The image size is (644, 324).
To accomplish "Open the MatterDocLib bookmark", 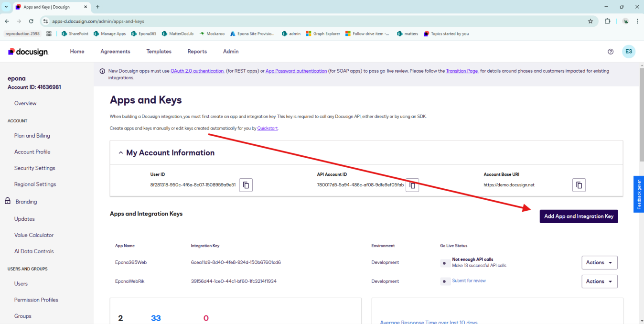I will tap(178, 34).
